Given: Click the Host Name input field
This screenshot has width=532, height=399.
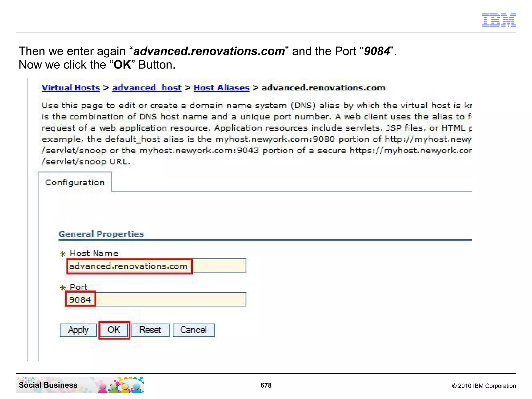Looking at the screenshot, I should (x=156, y=266).
